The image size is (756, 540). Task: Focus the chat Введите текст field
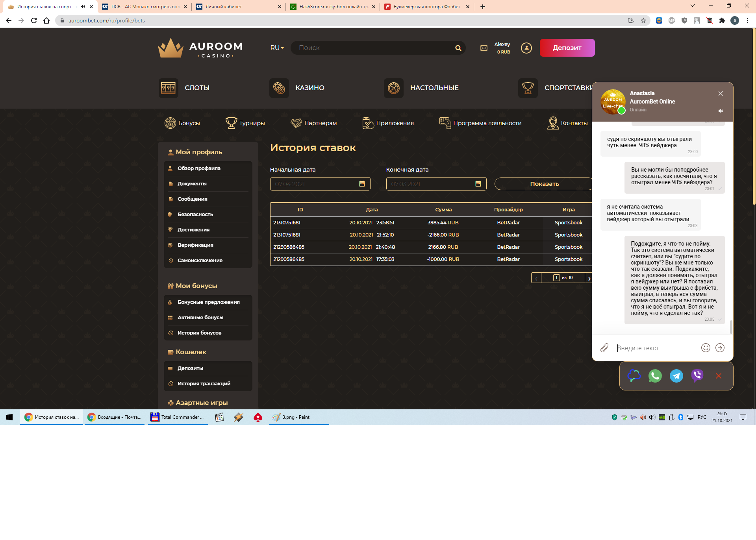click(656, 348)
